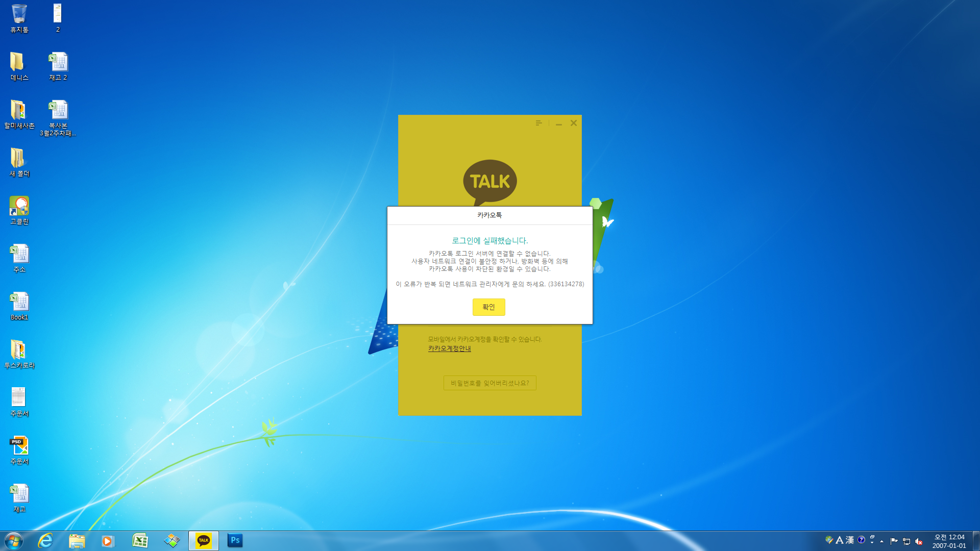Open language bar options dropdown arrow

pyautogui.click(x=872, y=543)
